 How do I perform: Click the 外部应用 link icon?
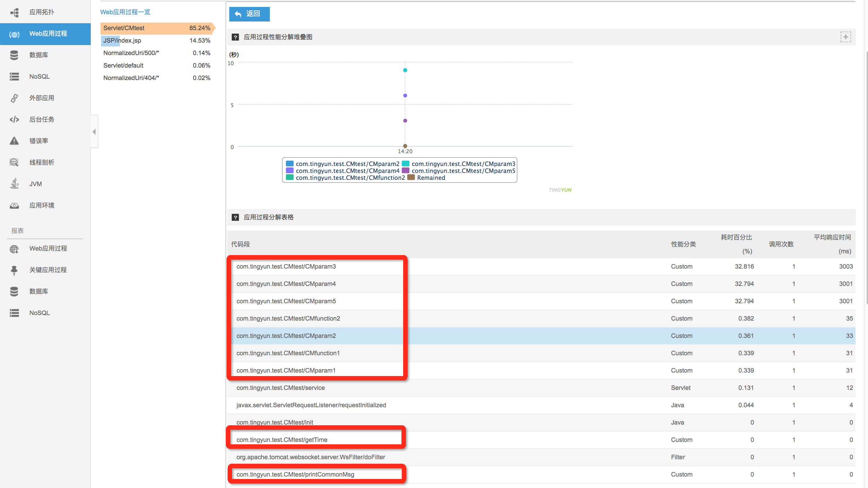coord(14,98)
